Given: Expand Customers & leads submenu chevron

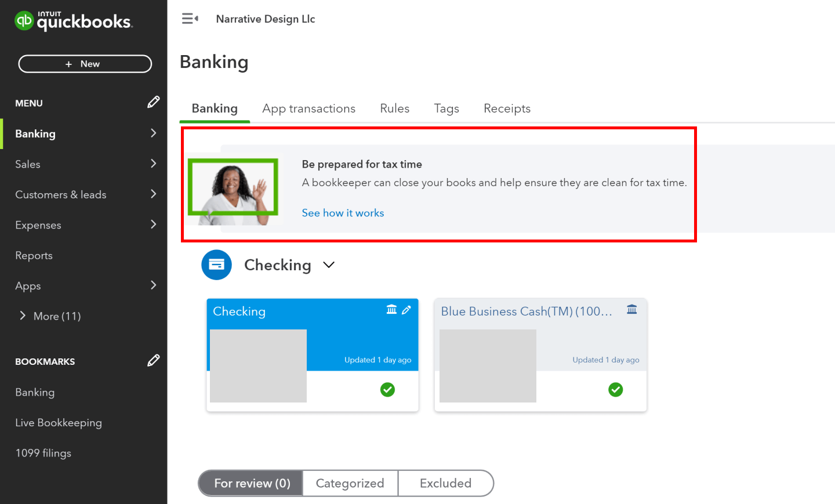Looking at the screenshot, I should pos(153,194).
